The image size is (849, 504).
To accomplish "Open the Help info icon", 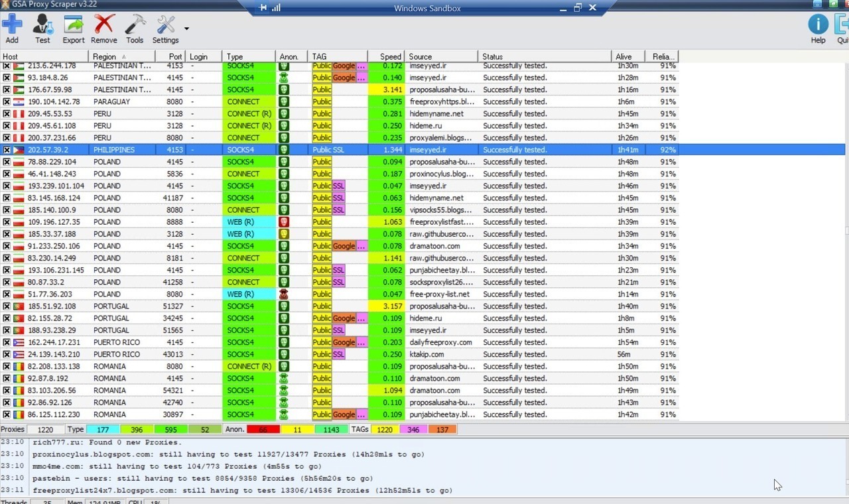I will pyautogui.click(x=818, y=25).
